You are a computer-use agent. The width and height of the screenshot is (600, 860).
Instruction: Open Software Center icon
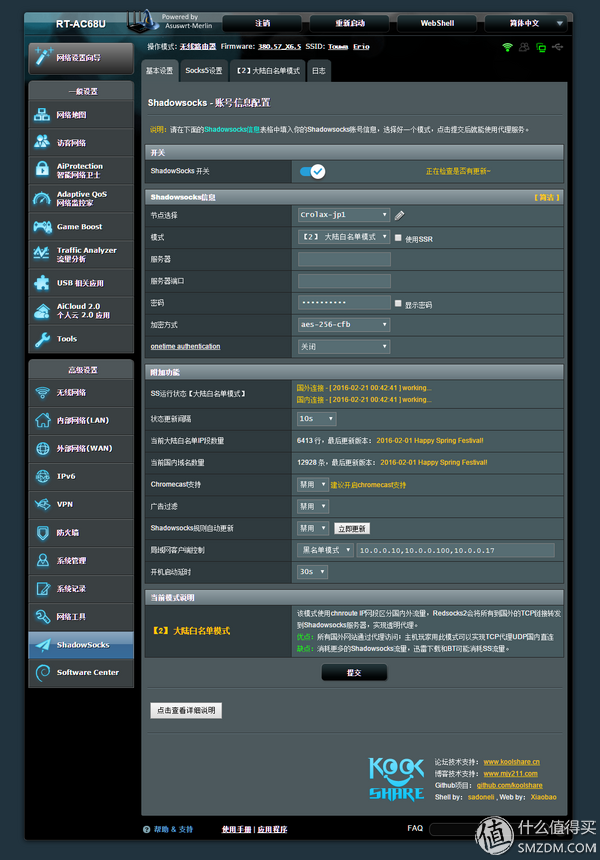[x=42, y=672]
